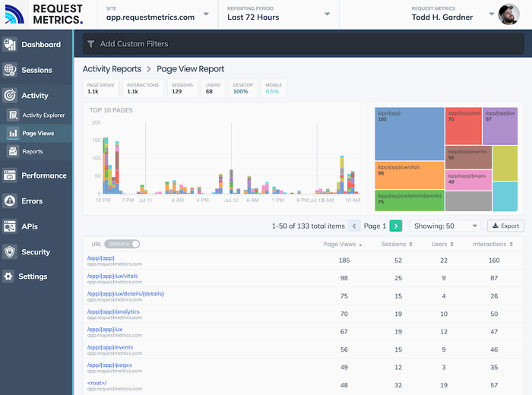Click orange ux/vitals treemap tile
The width and height of the screenshot is (532, 395).
[x=410, y=175]
